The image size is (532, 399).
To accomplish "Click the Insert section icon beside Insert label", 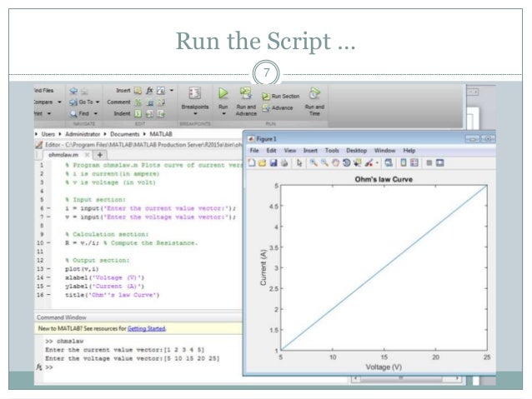I will (x=138, y=91).
